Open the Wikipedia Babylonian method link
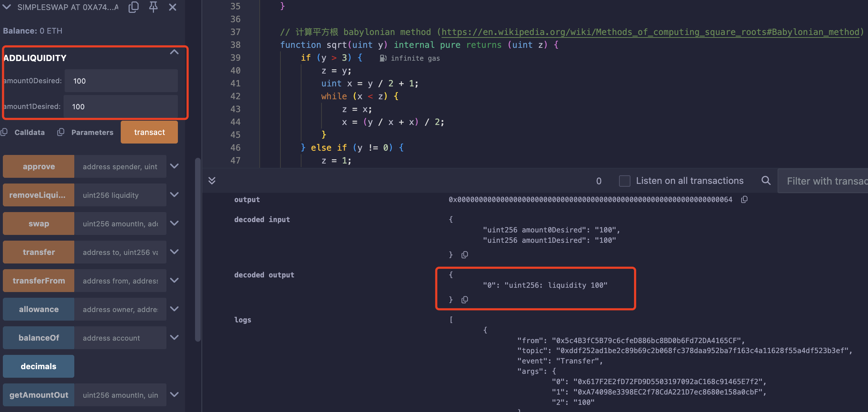The image size is (868, 412). pyautogui.click(x=650, y=32)
